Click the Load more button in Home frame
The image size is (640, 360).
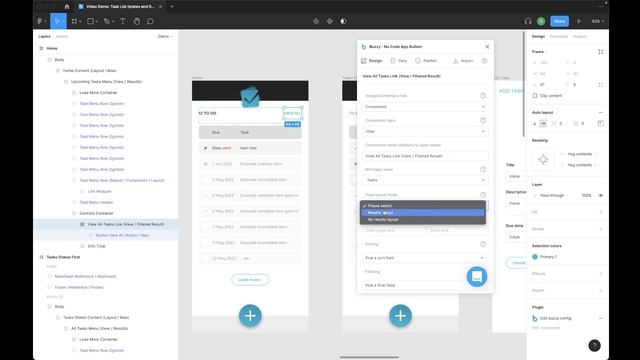250,280
